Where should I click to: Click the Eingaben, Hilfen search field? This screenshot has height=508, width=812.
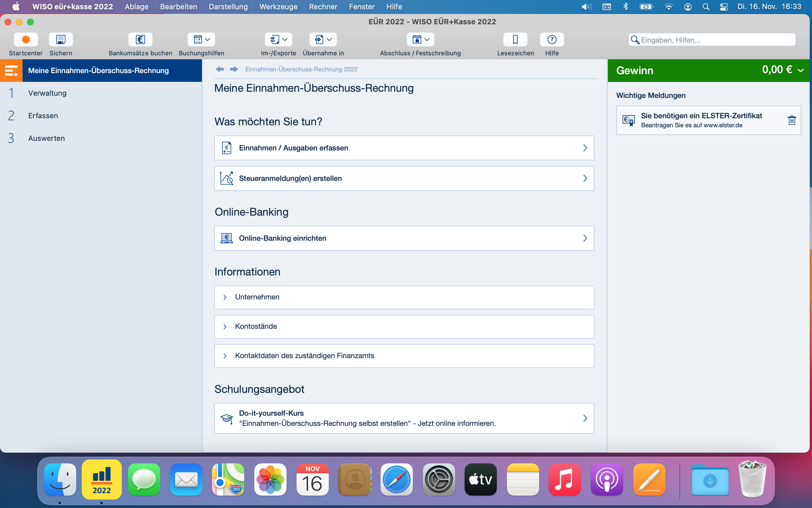pos(712,40)
